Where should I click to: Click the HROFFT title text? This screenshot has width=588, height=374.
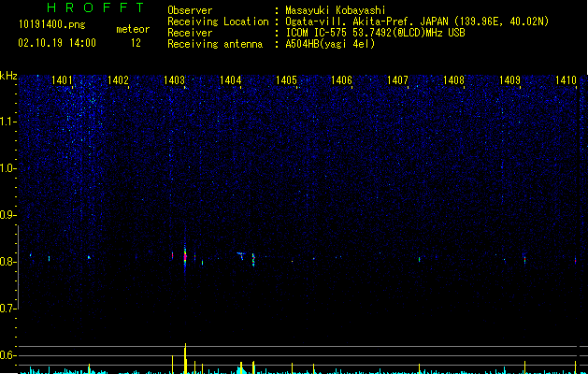95,7
